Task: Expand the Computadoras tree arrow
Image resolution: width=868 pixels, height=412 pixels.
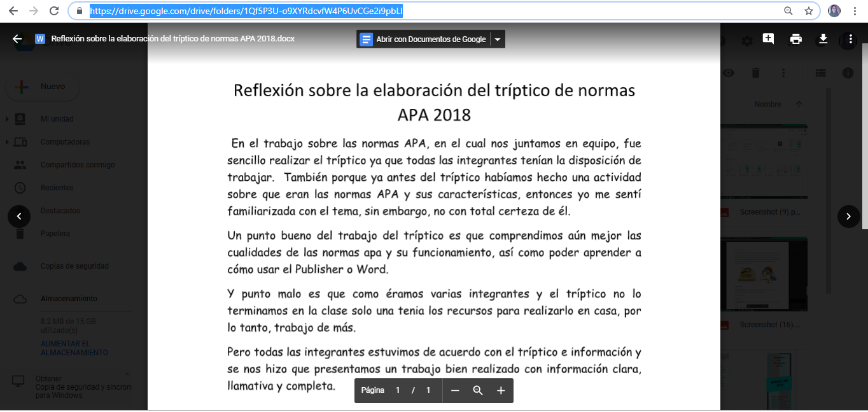Action: 6,142
